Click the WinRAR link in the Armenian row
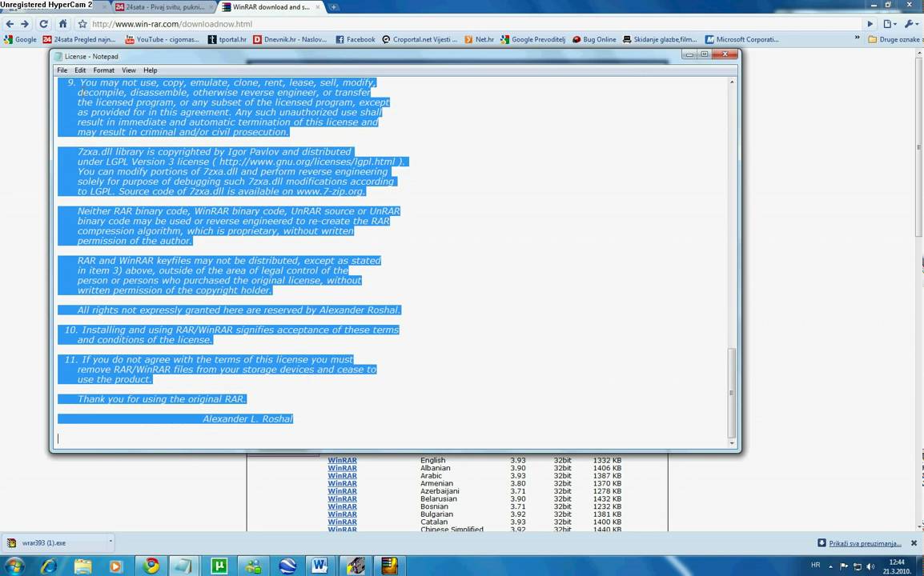Screen dimensions: 924x576 (343, 483)
